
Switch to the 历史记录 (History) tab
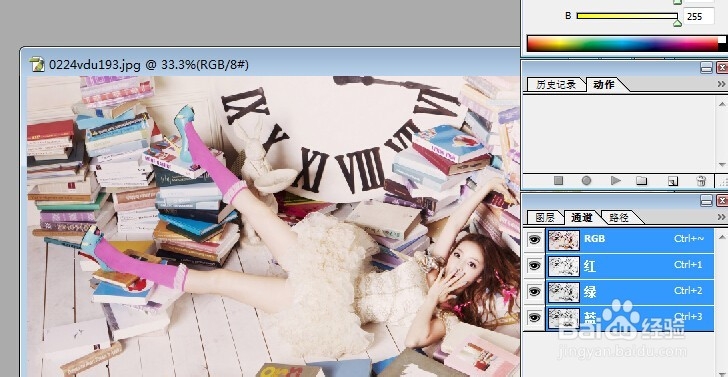(556, 84)
